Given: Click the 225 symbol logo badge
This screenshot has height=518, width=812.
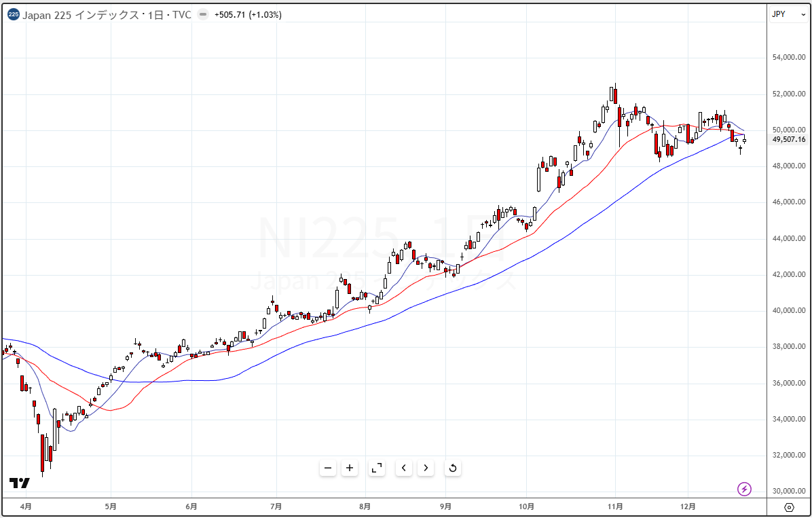Looking at the screenshot, I should pos(14,15).
